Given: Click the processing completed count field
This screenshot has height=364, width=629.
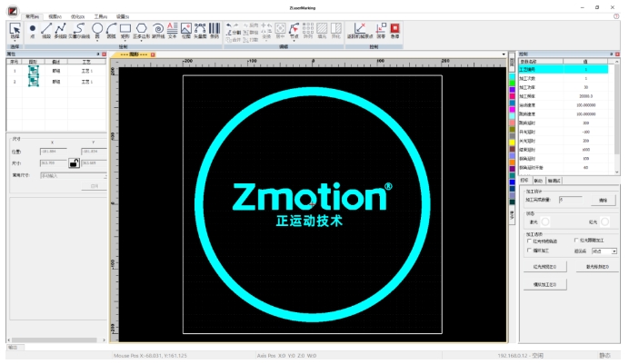Looking at the screenshot, I should [x=571, y=200].
